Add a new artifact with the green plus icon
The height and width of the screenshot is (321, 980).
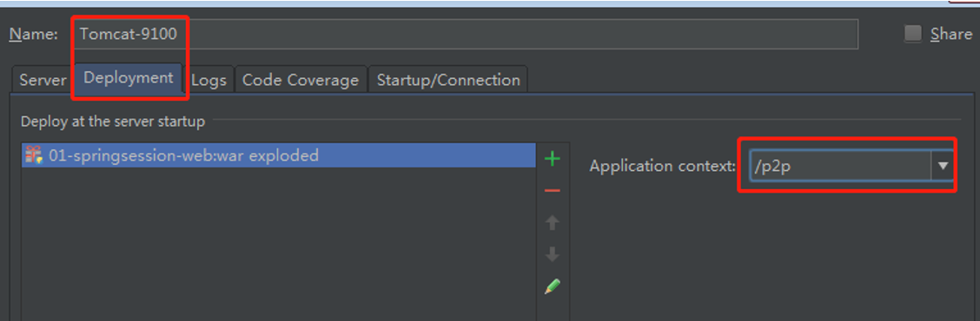tap(552, 159)
